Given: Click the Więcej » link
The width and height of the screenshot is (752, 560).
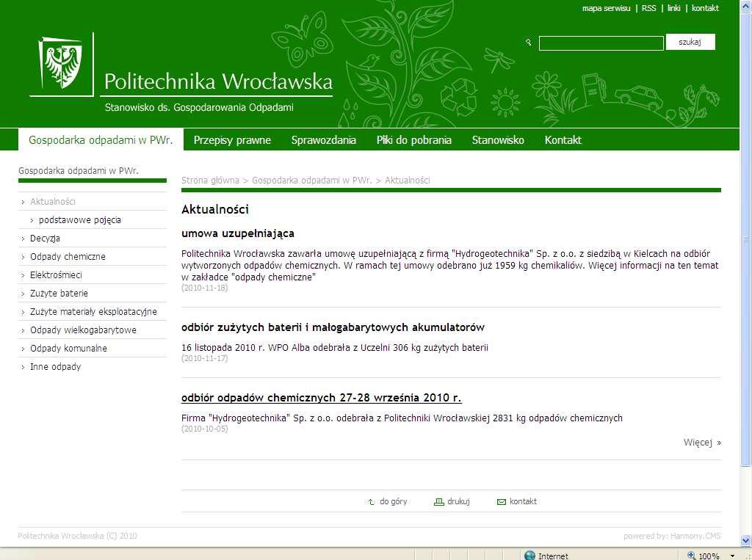Looking at the screenshot, I should coord(702,442).
